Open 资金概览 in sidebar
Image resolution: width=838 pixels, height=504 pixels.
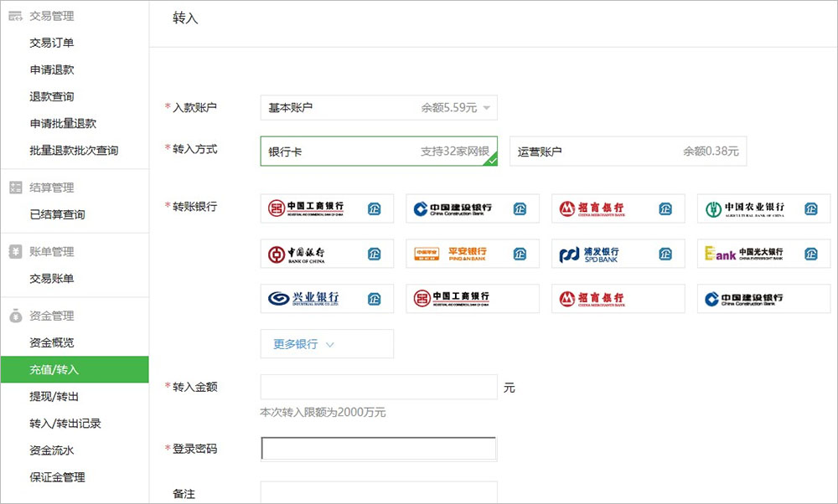tap(52, 342)
